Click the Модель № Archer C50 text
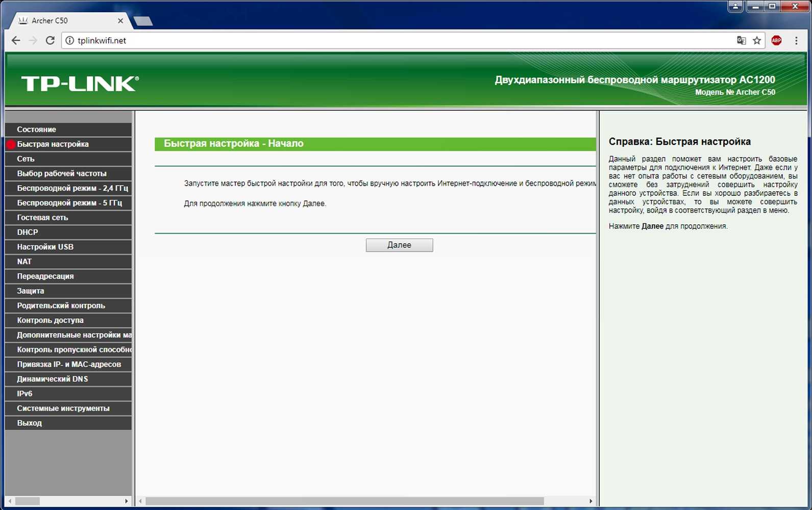The image size is (812, 510). point(735,92)
